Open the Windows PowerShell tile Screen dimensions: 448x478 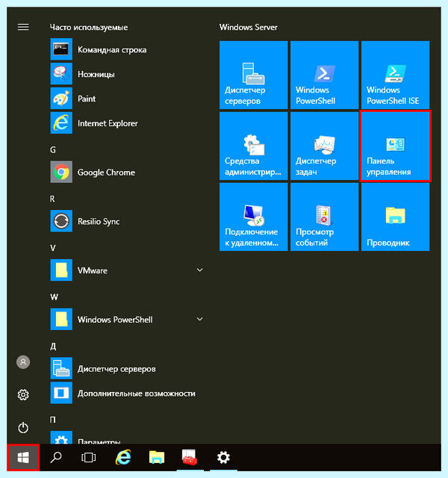click(x=325, y=75)
